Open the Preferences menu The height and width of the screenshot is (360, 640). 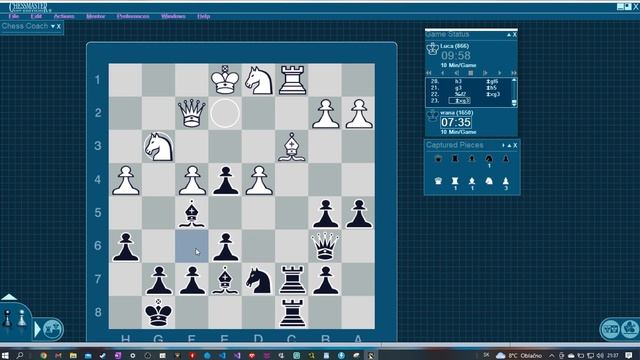(x=133, y=16)
